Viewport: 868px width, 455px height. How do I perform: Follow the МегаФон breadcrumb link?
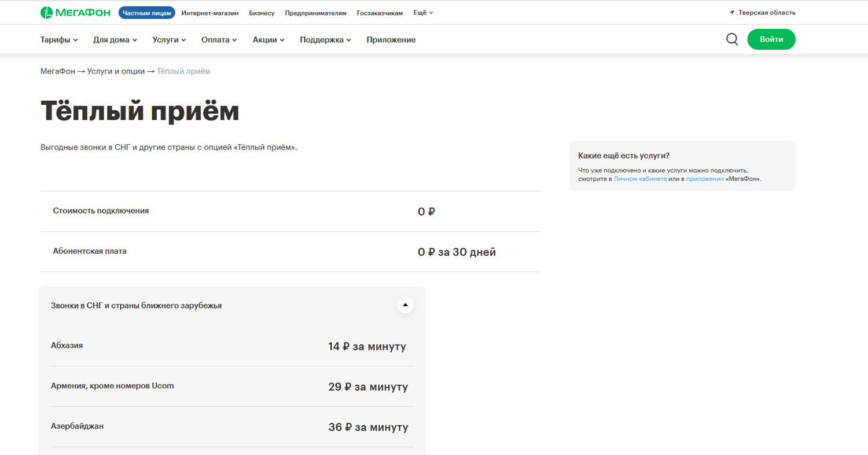[58, 71]
